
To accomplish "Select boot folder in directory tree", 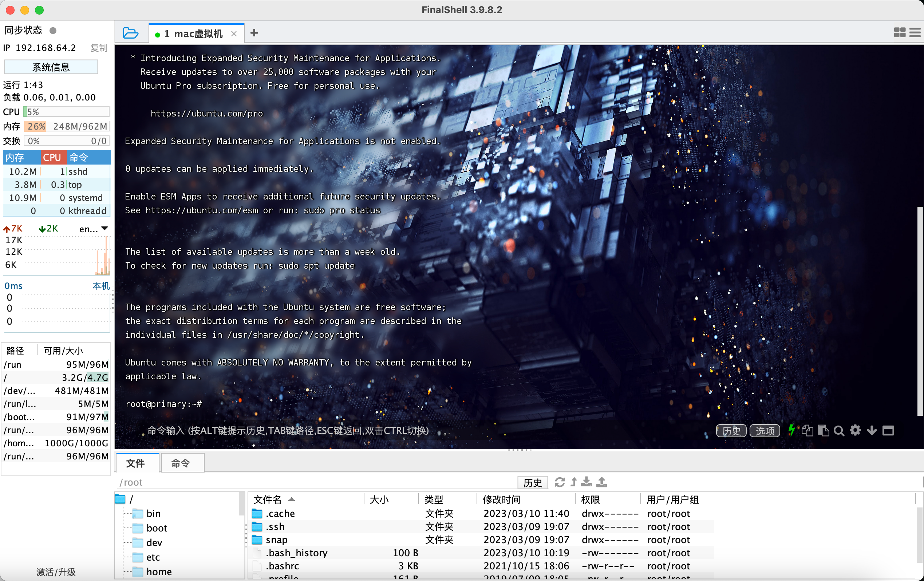I will point(150,528).
